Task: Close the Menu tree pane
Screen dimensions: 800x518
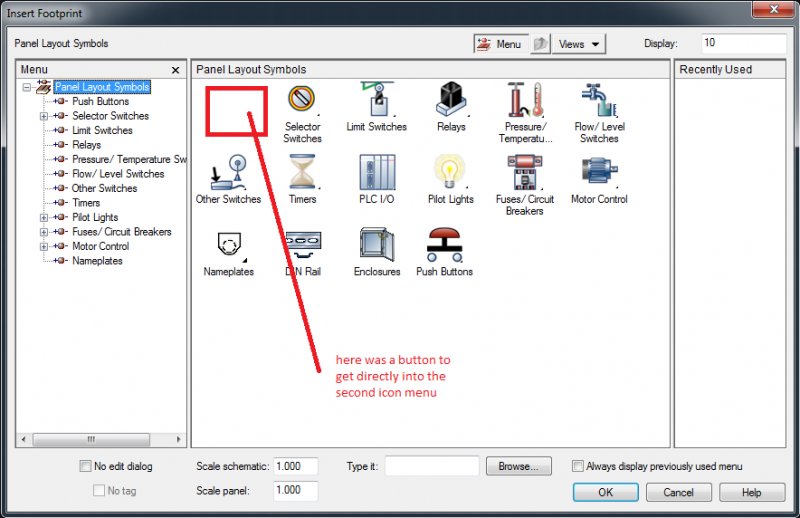Action: click(x=176, y=70)
